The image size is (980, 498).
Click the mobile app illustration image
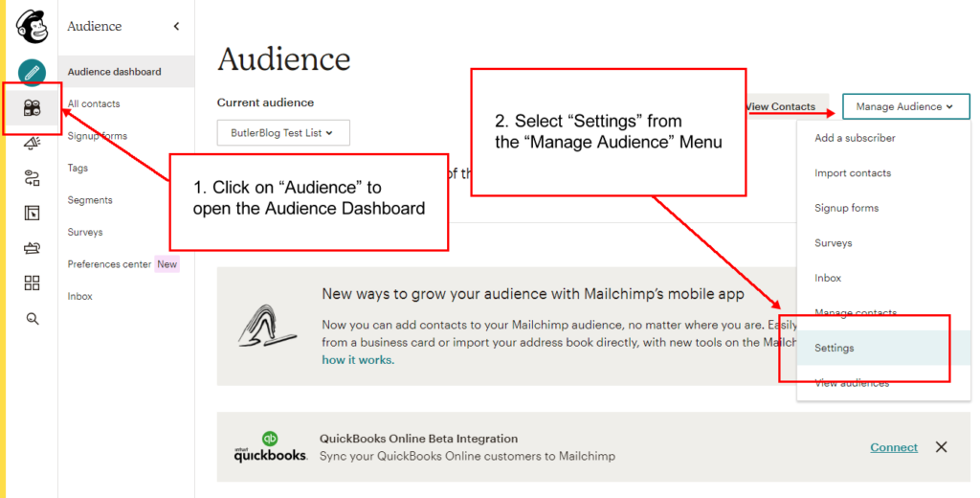[x=268, y=326]
